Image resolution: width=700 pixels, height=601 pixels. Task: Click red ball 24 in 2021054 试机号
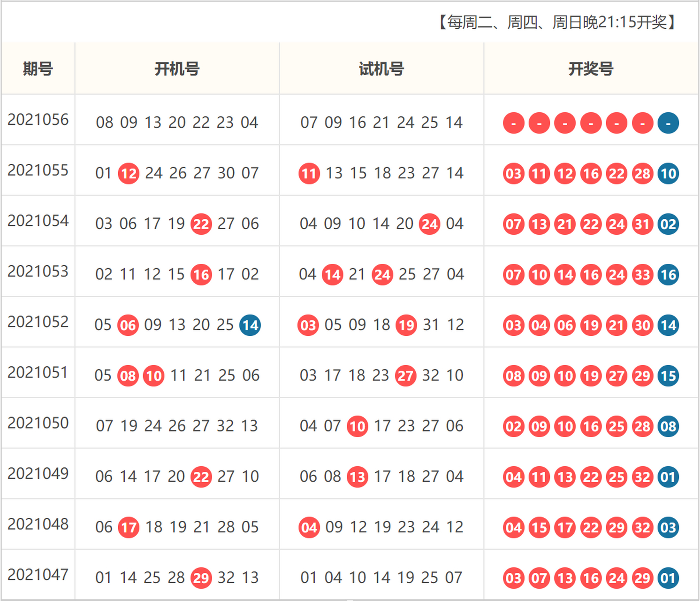click(x=429, y=224)
